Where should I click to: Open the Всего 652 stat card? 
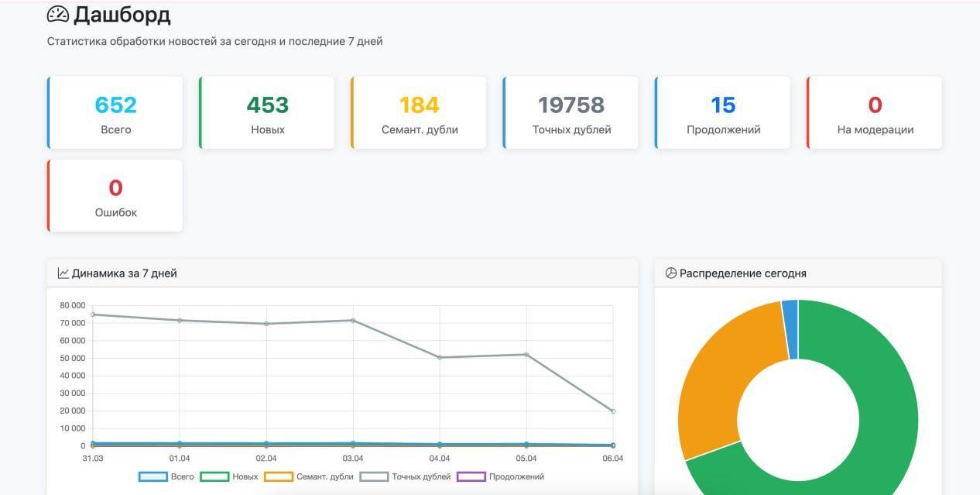pyautogui.click(x=115, y=113)
